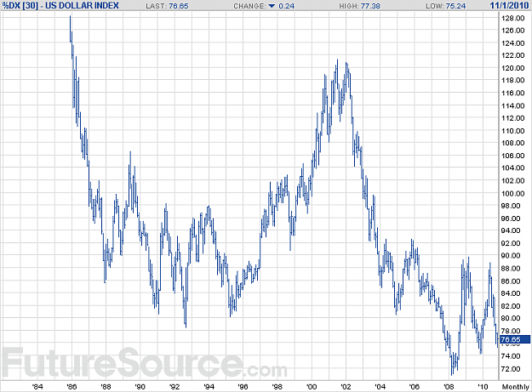Click the Monthly interval label
The width and height of the screenshot is (532, 392).
coord(515,387)
